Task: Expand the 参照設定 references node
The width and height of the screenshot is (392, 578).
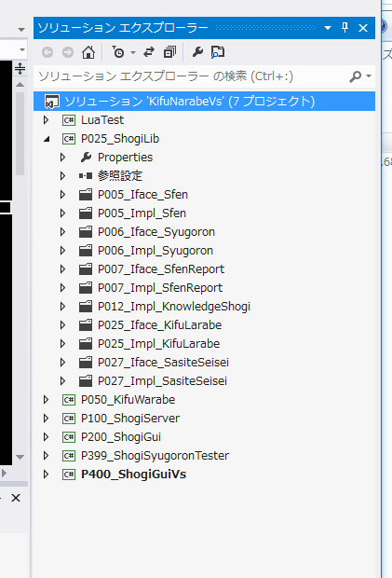Action: click(x=63, y=176)
